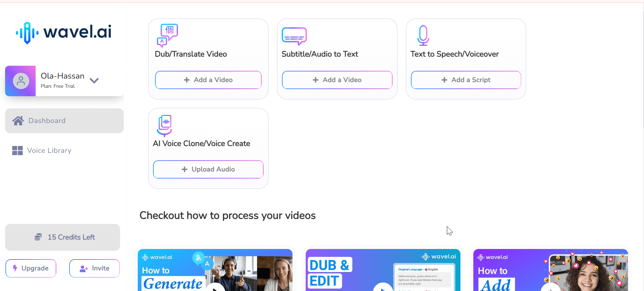Click the Text to Speech microphone icon
The image size is (644, 291).
[423, 35]
